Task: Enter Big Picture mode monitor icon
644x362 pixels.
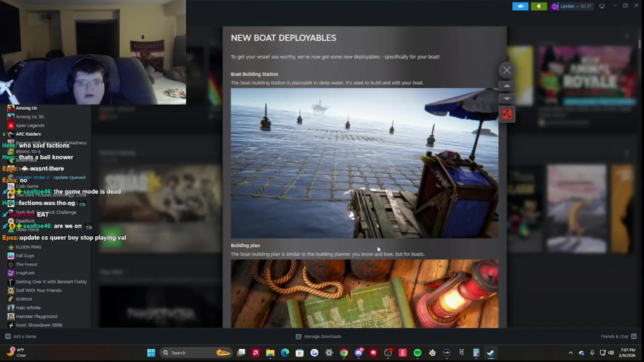Action: [x=602, y=6]
